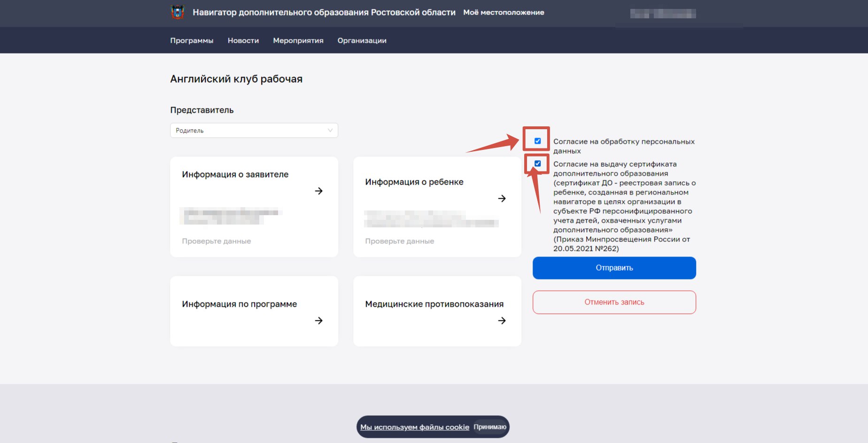This screenshot has width=868, height=443.
Task: Click Моё местоположение in the header
Action: pyautogui.click(x=504, y=12)
